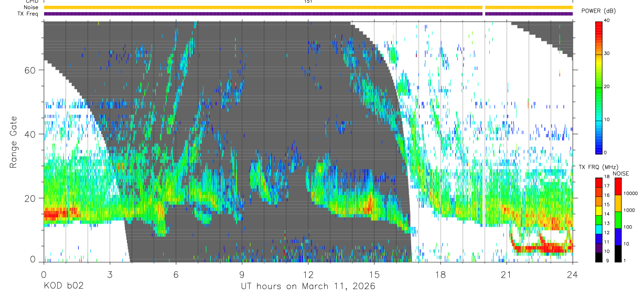Viewport: 644px width, 297px height.
Task: Click the x-axis tick label '21'
Action: pos(507,274)
